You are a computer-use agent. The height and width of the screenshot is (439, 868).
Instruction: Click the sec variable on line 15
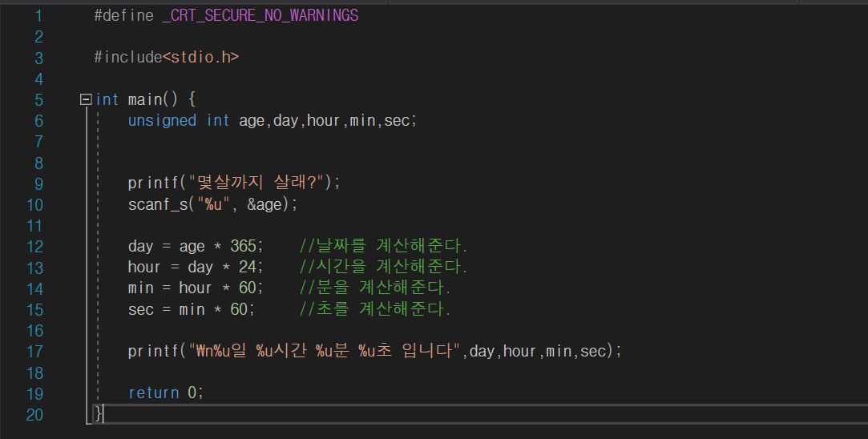click(x=140, y=309)
